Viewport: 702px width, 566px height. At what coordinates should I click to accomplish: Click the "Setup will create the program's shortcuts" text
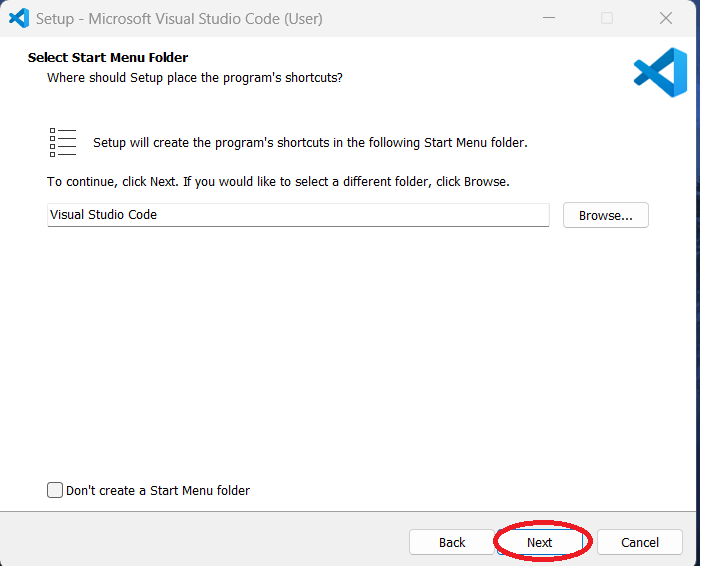pos(310,143)
